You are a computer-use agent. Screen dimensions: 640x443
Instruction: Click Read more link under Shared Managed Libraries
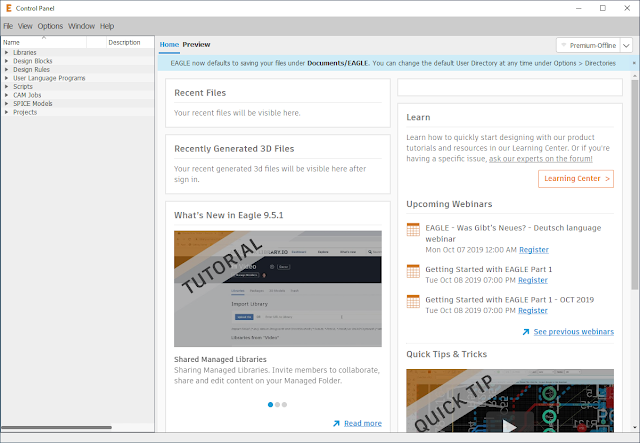[363, 423]
